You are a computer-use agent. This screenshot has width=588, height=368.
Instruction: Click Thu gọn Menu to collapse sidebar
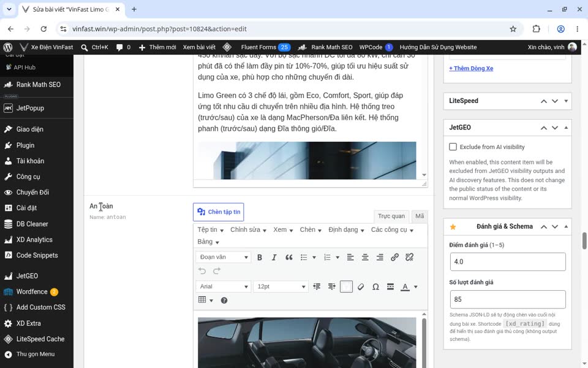[37, 354]
